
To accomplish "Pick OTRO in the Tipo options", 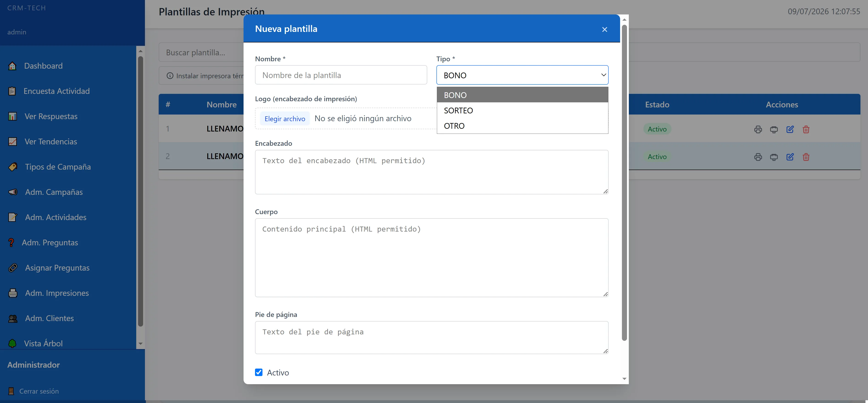I will [x=522, y=126].
